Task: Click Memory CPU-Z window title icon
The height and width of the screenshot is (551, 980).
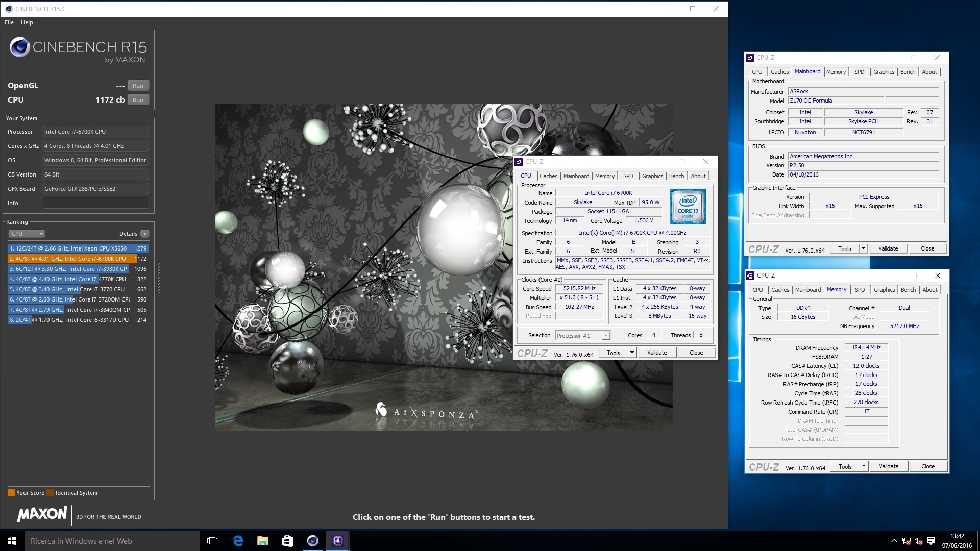Action: (750, 275)
